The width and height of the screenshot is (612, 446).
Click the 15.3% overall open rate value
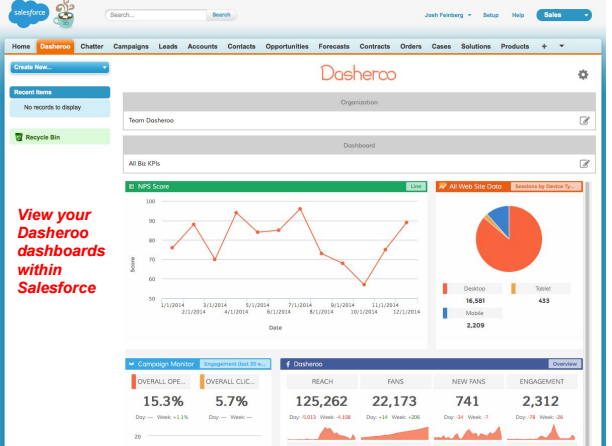coord(163,401)
